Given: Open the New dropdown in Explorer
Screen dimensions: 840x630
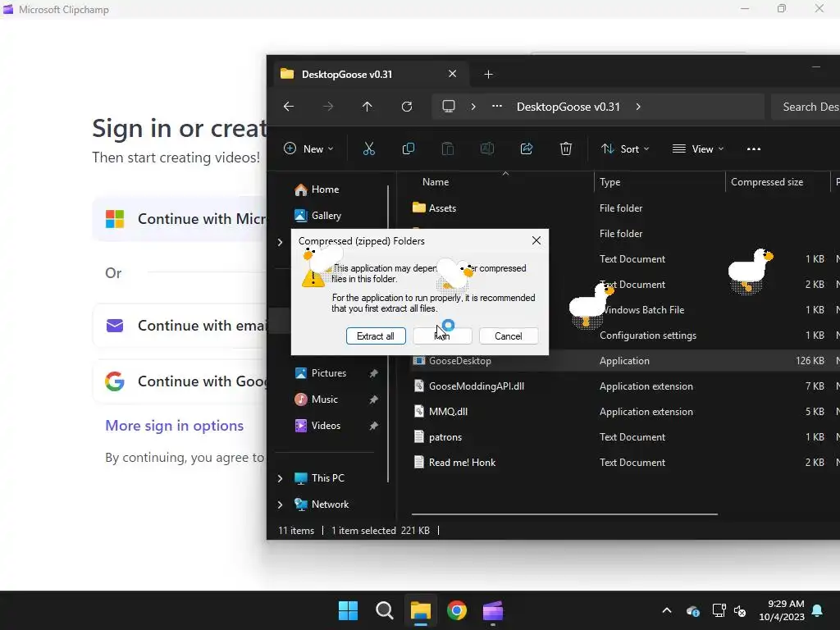Looking at the screenshot, I should pyautogui.click(x=308, y=149).
